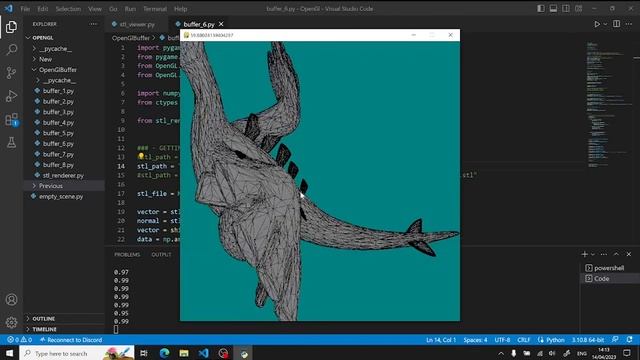Select the powershell terminal
This screenshot has width=640, height=360.
(609, 268)
